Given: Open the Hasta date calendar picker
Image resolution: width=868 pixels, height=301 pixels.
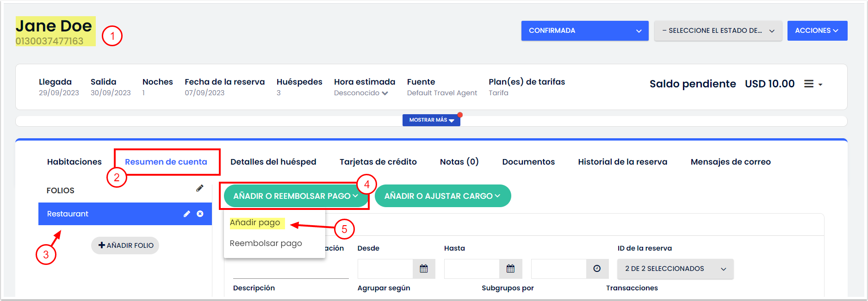Looking at the screenshot, I should click(510, 269).
